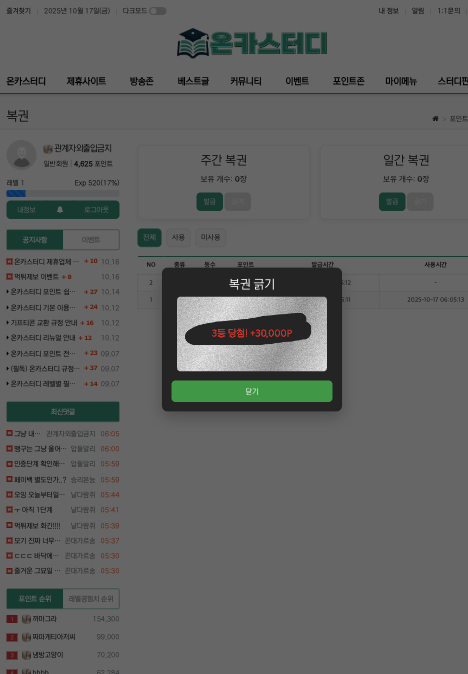This screenshot has height=674, width=468.
Task: Open the 1:1문의 link
Action: 449,11
